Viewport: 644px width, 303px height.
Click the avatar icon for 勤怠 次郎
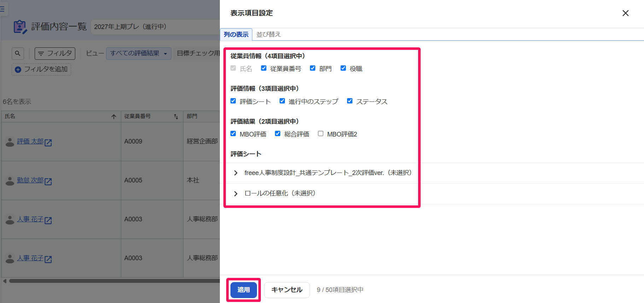[x=10, y=181]
